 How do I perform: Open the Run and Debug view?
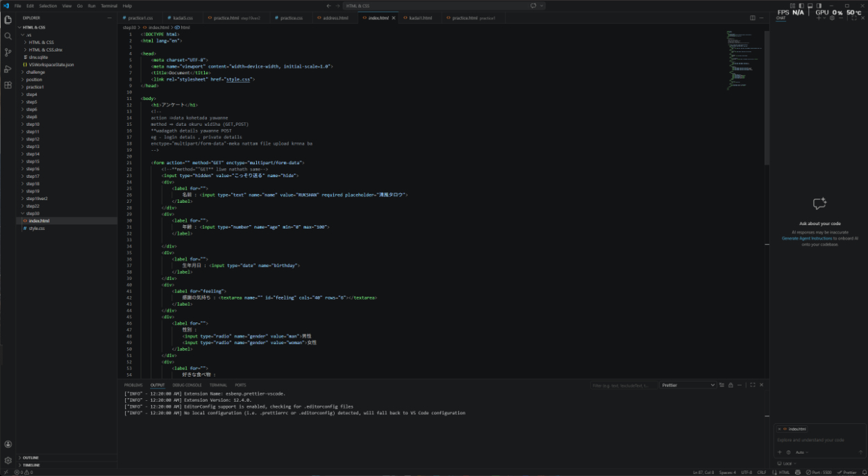(x=8, y=69)
